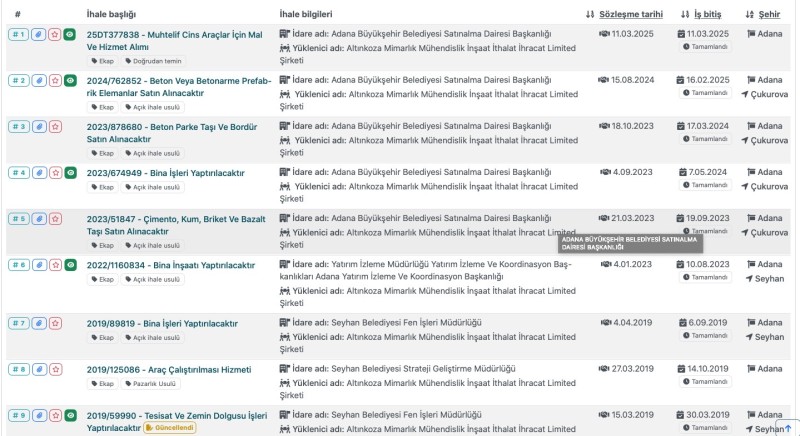Click the Doğrudan temin tag

coord(153,61)
